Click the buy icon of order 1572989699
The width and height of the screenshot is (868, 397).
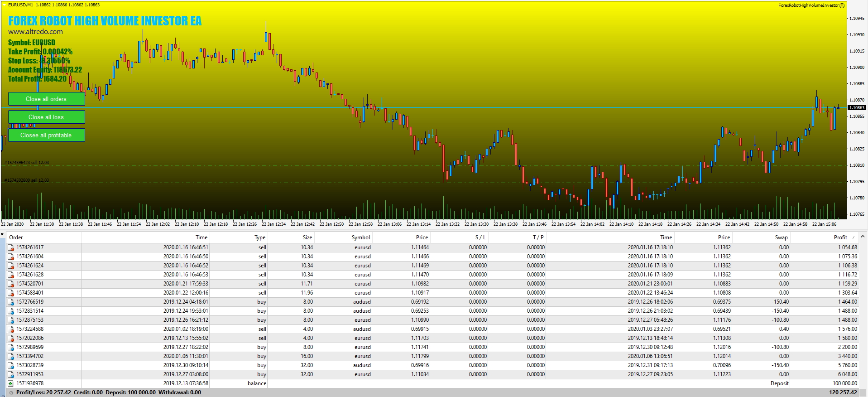(11, 347)
